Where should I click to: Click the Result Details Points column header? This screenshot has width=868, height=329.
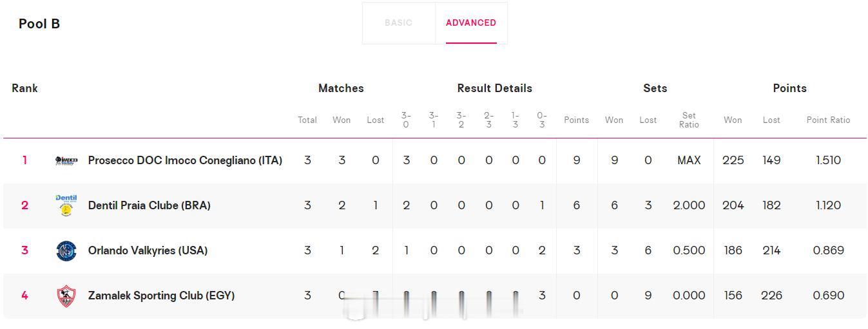(x=576, y=120)
